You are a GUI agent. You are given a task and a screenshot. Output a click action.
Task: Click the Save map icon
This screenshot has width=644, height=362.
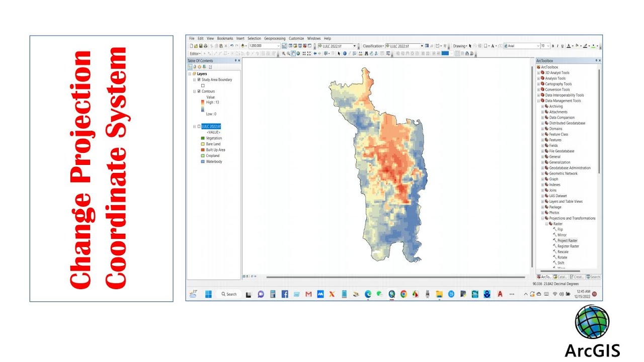[201, 46]
